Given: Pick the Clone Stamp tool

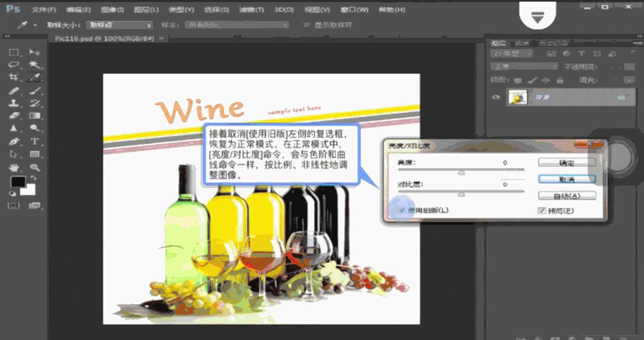Looking at the screenshot, I should (14, 103).
